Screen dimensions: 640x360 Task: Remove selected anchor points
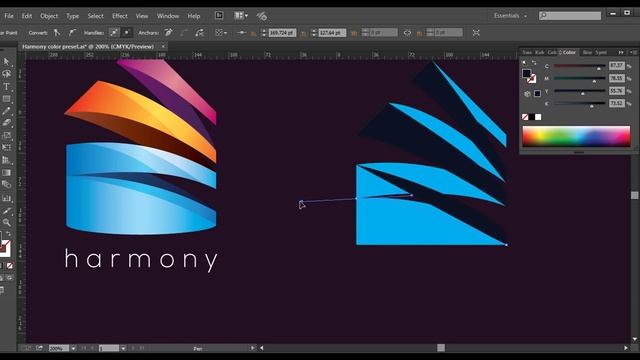[x=168, y=33]
